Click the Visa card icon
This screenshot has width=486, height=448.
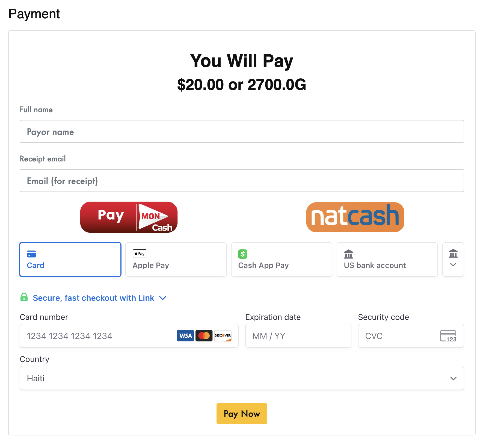(185, 336)
